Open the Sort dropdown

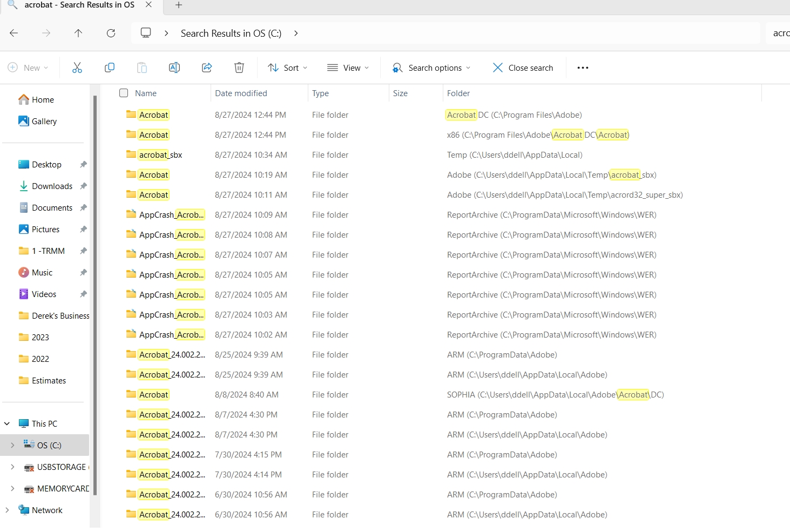coord(287,68)
